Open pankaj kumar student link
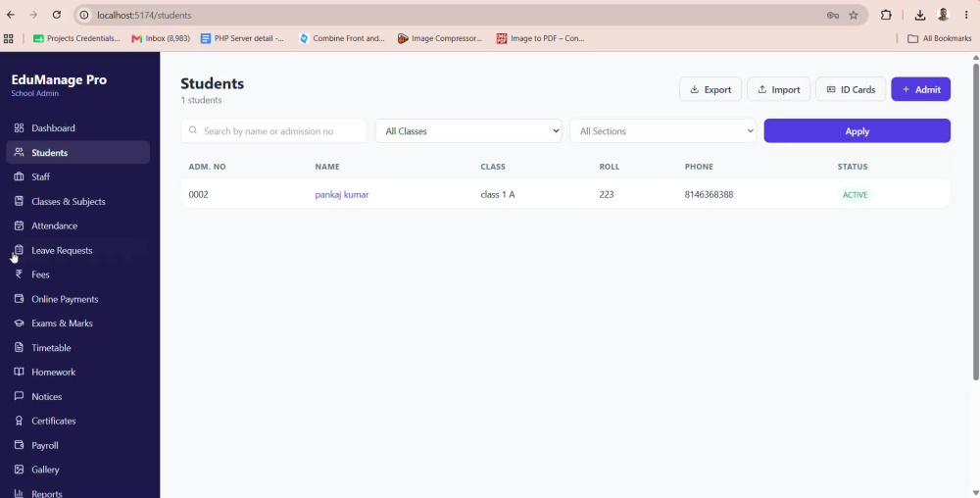Screen dimensions: 980x498 click(342, 194)
